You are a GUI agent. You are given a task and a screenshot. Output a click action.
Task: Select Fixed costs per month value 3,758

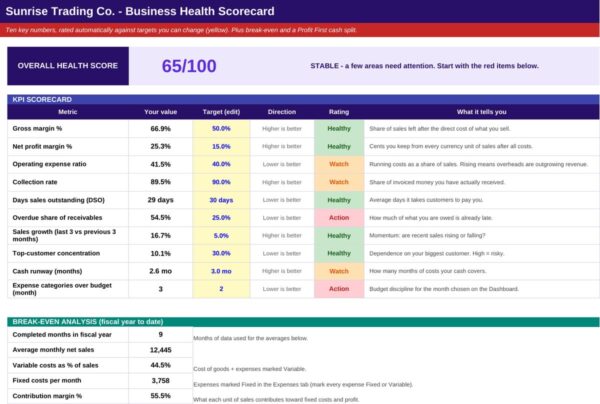[161, 381]
